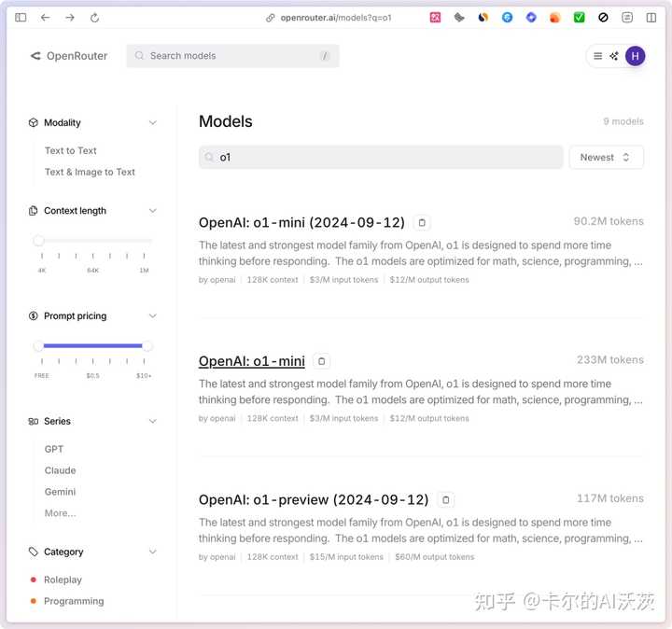672x629 pixels.
Task: Click the Prompt pricing dollar icon
Action: [x=34, y=316]
